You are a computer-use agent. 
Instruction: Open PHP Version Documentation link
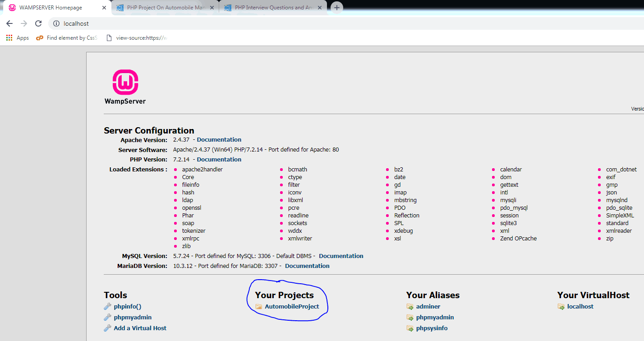coord(219,160)
